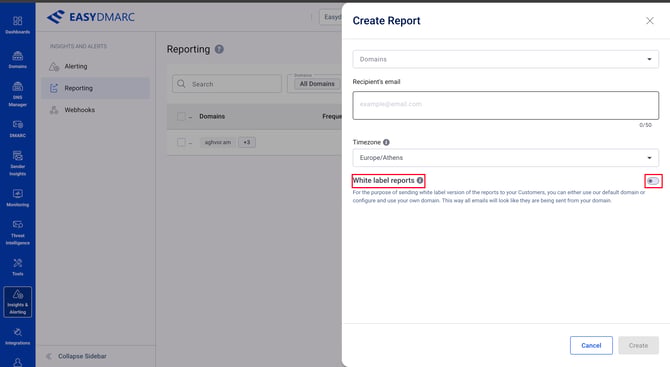
Task: Open the Easyd account selector at top
Action: [x=331, y=17]
